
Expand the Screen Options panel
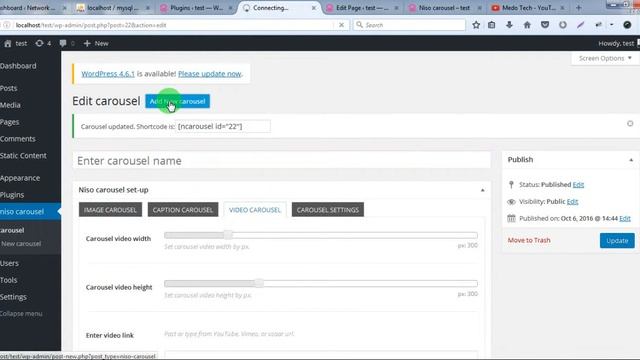[605, 58]
